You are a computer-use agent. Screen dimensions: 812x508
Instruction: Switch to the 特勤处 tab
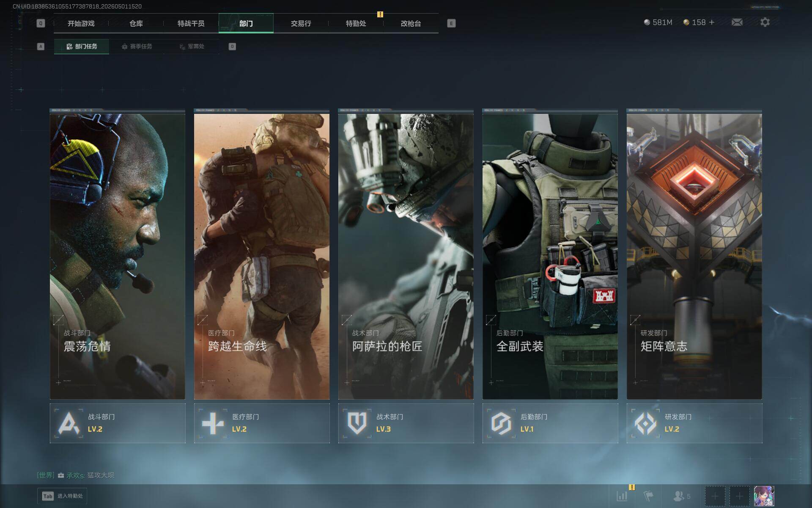[356, 23]
